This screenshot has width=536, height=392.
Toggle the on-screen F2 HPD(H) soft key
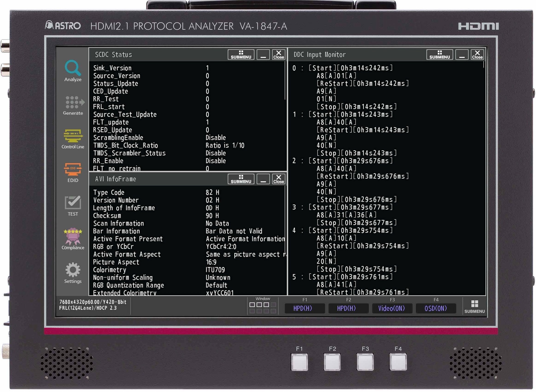[348, 308]
